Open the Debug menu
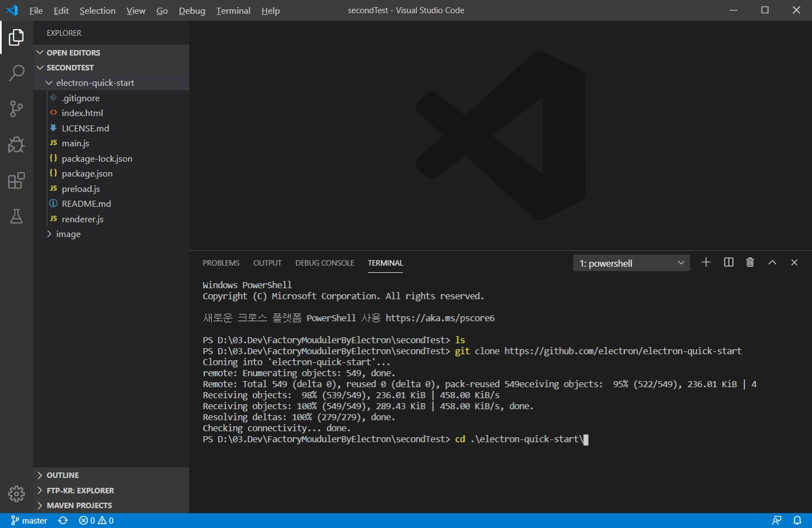This screenshot has height=528, width=812. (x=192, y=10)
